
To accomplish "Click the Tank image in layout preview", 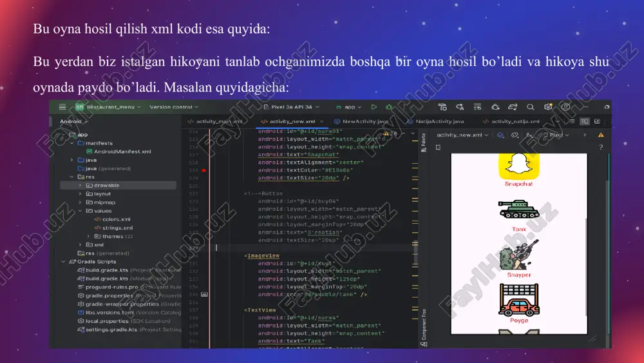I will (x=518, y=210).
